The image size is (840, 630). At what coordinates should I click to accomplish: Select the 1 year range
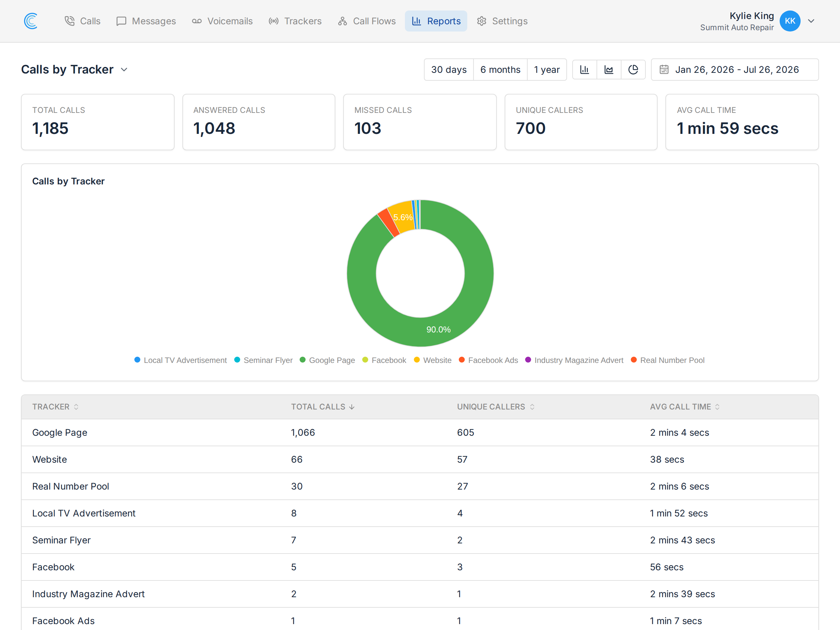click(x=547, y=70)
